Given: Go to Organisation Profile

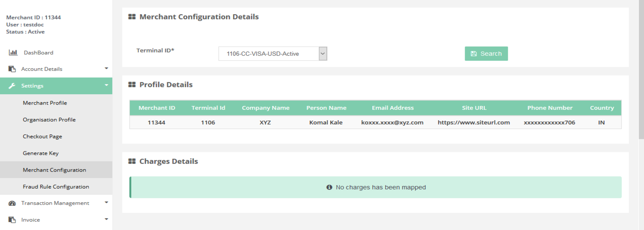Looking at the screenshot, I should click(x=49, y=120).
